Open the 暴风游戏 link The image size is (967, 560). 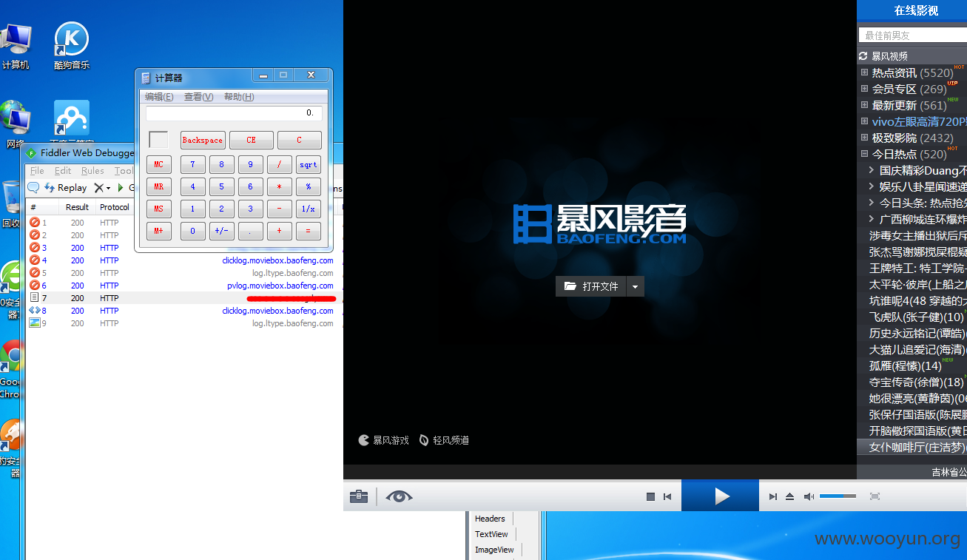[384, 440]
